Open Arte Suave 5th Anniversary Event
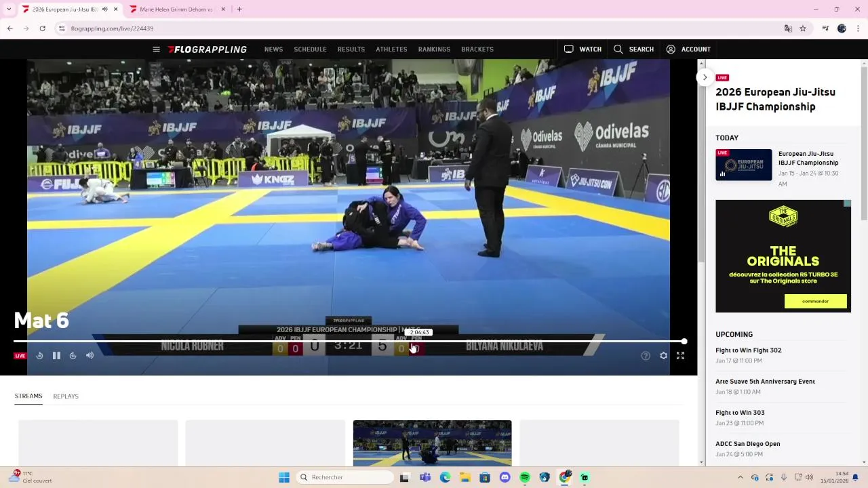The image size is (868, 488). [x=765, y=382]
